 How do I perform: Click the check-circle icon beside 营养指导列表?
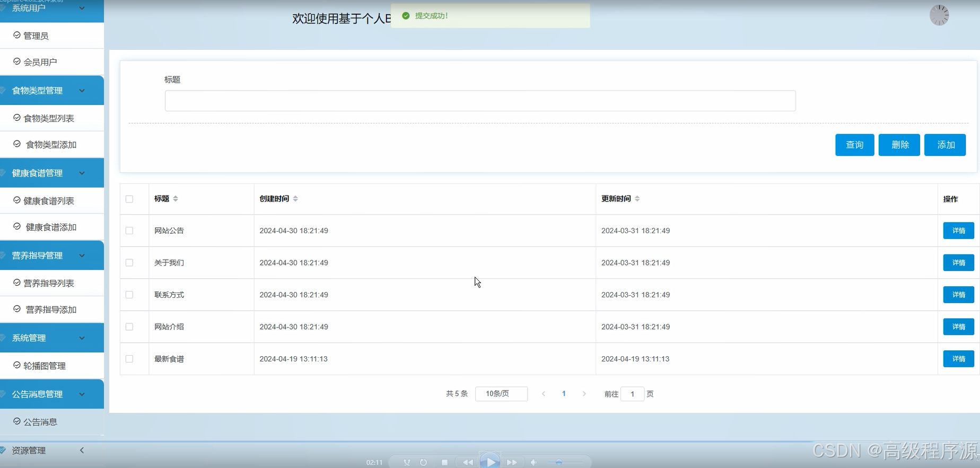[x=17, y=282]
